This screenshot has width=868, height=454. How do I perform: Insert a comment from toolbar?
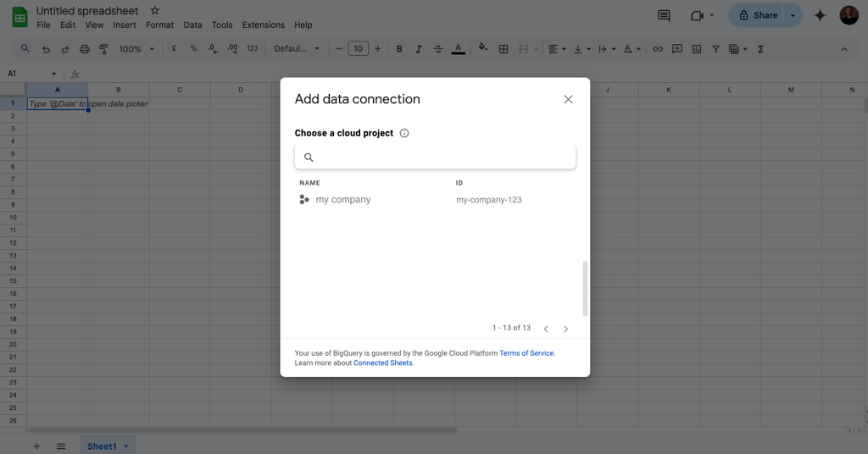coord(677,49)
